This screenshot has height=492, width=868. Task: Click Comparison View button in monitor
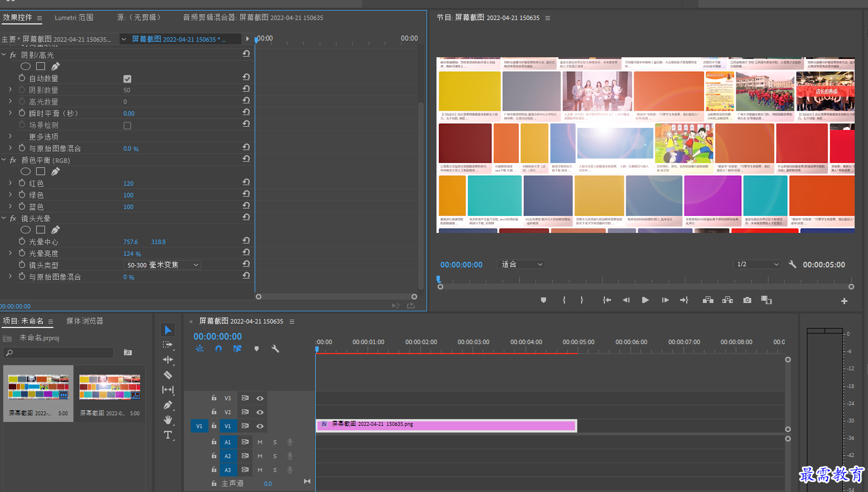(x=766, y=300)
